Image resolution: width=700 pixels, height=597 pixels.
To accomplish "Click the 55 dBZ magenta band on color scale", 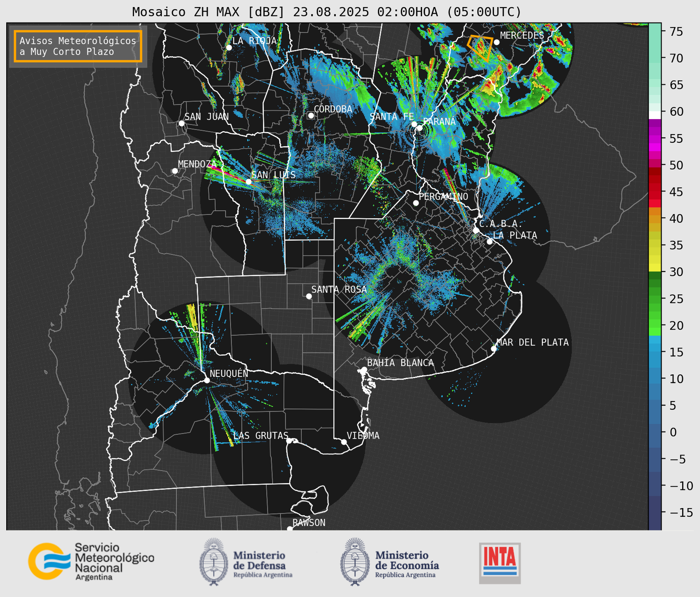I will (655, 138).
